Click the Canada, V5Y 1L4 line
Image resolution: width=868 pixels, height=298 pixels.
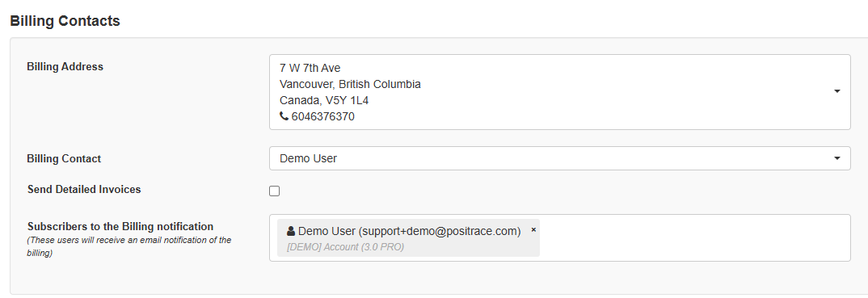324,101
